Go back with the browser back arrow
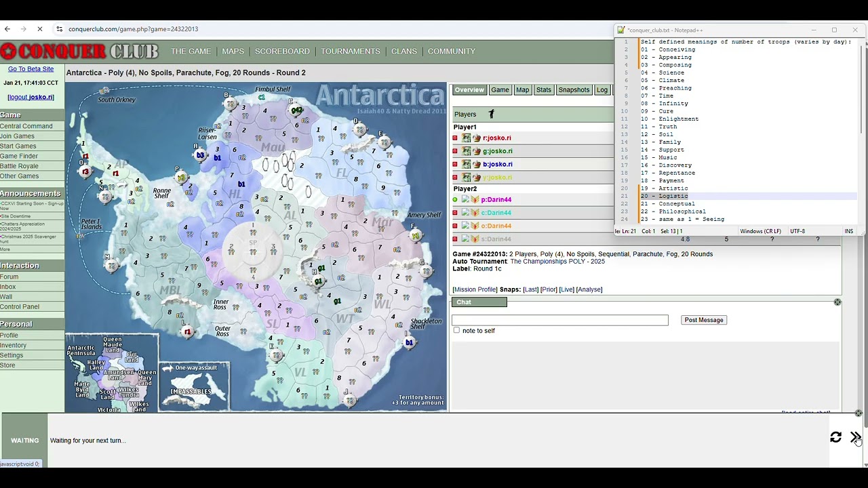The height and width of the screenshot is (488, 868). point(7,29)
